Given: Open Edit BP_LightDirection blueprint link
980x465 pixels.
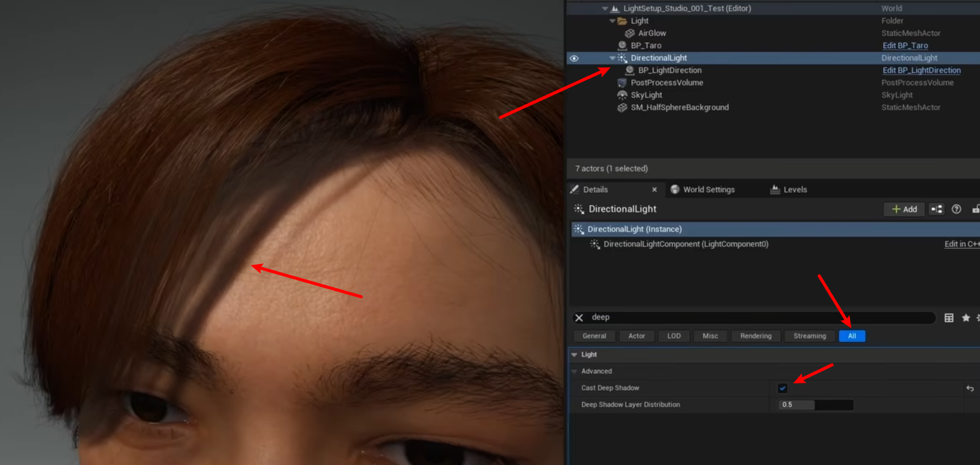Looking at the screenshot, I should tap(921, 70).
